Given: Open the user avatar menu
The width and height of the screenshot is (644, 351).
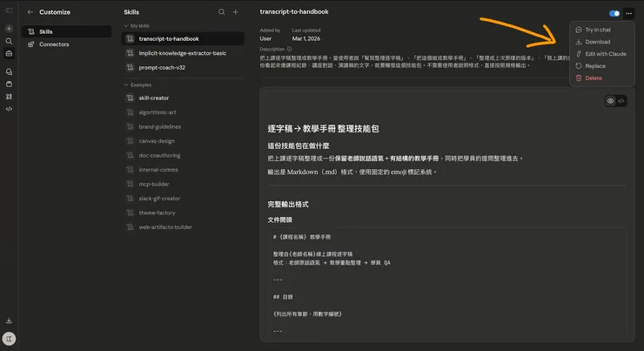Looking at the screenshot, I should click(x=9, y=339).
